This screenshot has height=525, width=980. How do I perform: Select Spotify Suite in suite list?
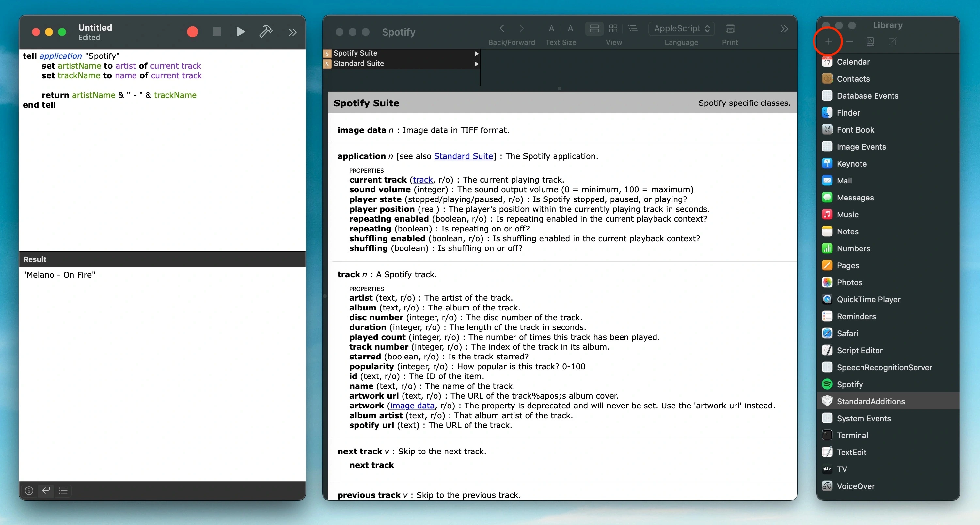coord(401,53)
